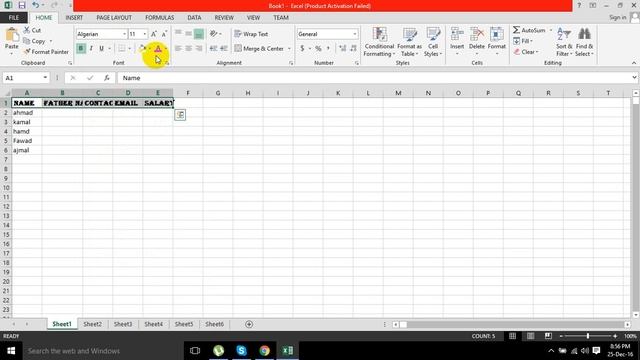The width and height of the screenshot is (640, 360).
Task: Click the Page Break Preview view button
Action: 548,336
